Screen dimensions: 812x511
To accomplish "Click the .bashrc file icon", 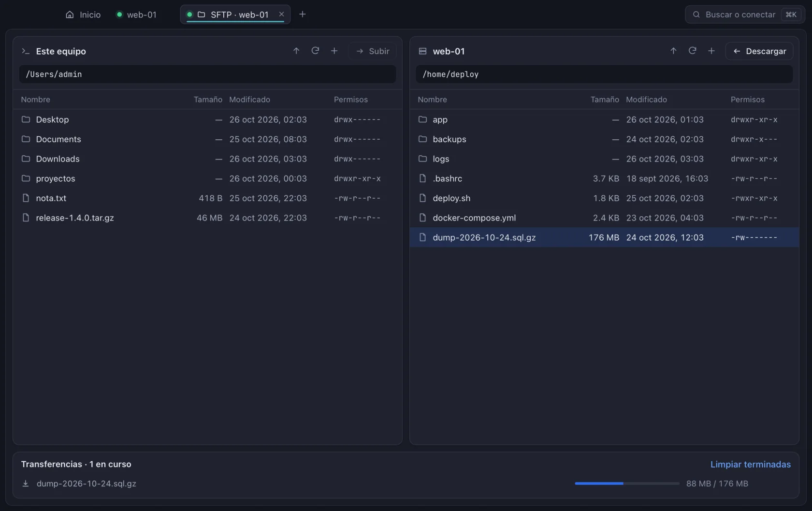I will (x=422, y=178).
